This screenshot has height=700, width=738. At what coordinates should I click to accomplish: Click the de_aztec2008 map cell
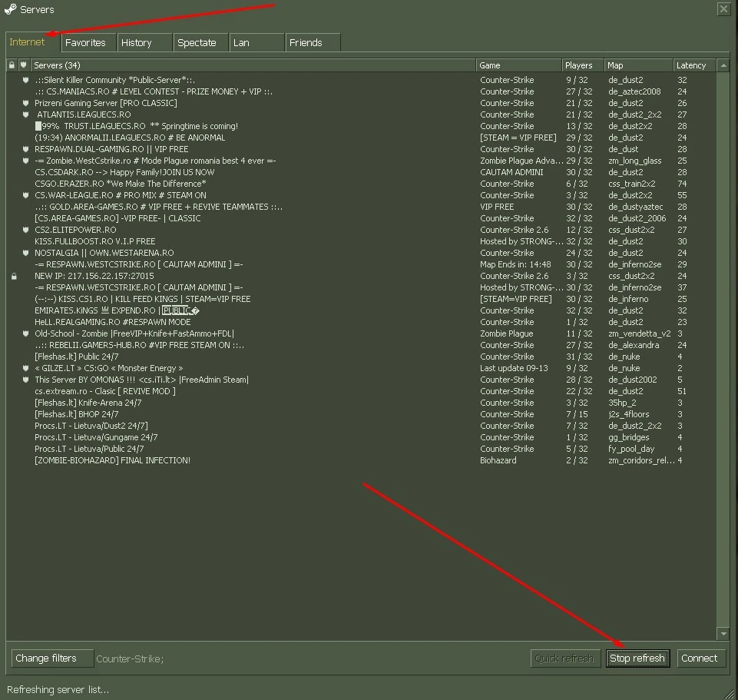point(634,91)
